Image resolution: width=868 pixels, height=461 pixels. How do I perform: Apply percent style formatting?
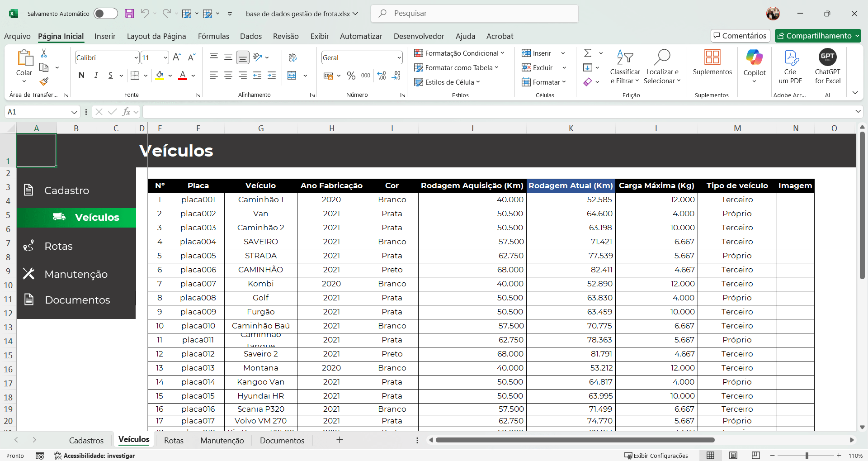coord(351,76)
